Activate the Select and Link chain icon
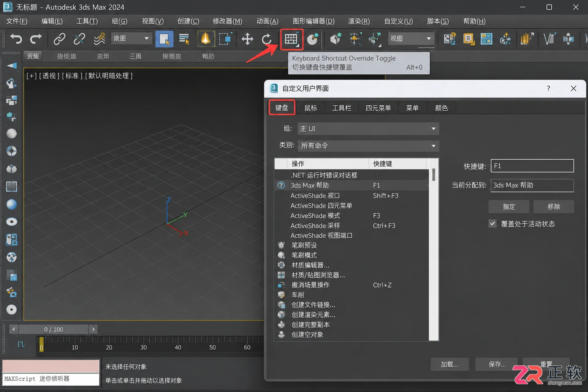The width and height of the screenshot is (588, 392). click(60, 39)
